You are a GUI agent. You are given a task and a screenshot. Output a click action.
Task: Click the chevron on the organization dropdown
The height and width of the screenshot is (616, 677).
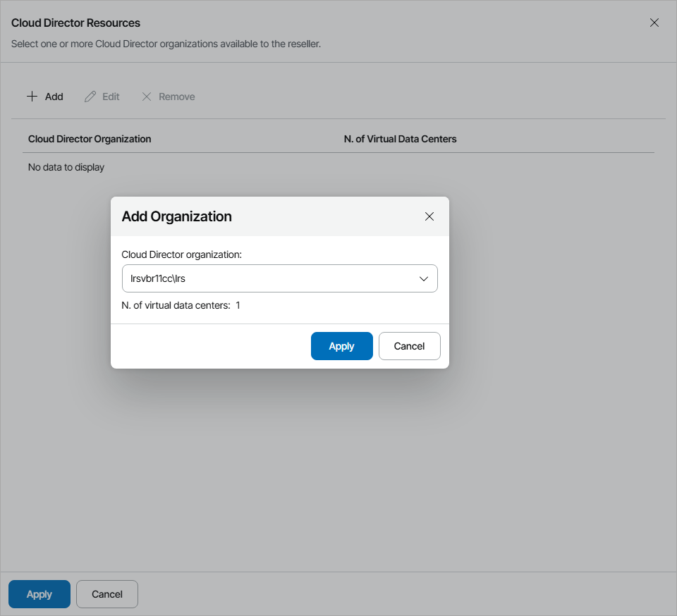point(424,278)
